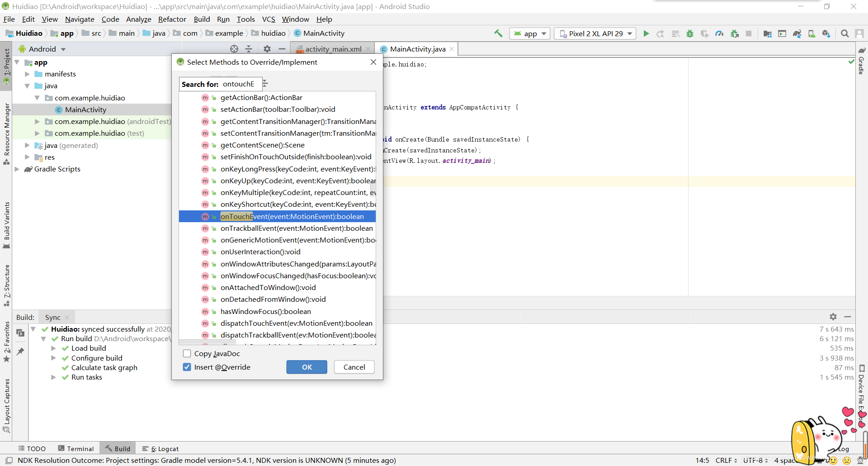Screen dimensions: 868x466
Task: Open Project Structure icon in toolbar
Action: tap(767, 33)
